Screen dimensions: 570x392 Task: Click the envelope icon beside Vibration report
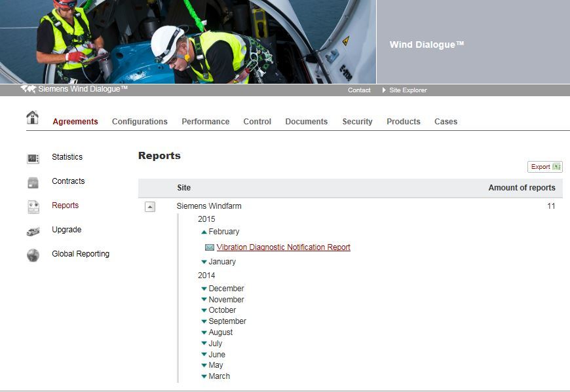click(210, 247)
